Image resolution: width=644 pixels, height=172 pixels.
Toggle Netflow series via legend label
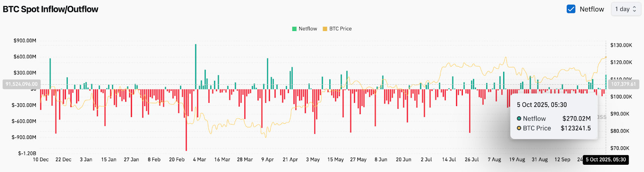pyautogui.click(x=308, y=29)
